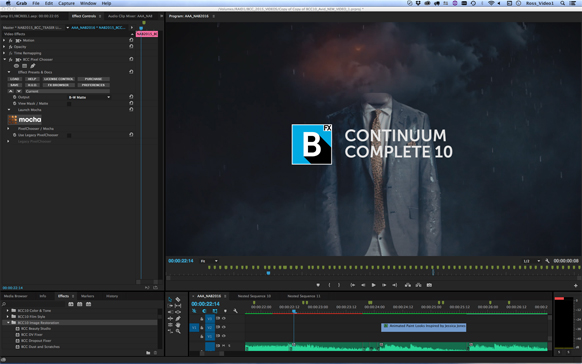Select the Razor tool
The width and height of the screenshot is (582, 364).
click(178, 299)
